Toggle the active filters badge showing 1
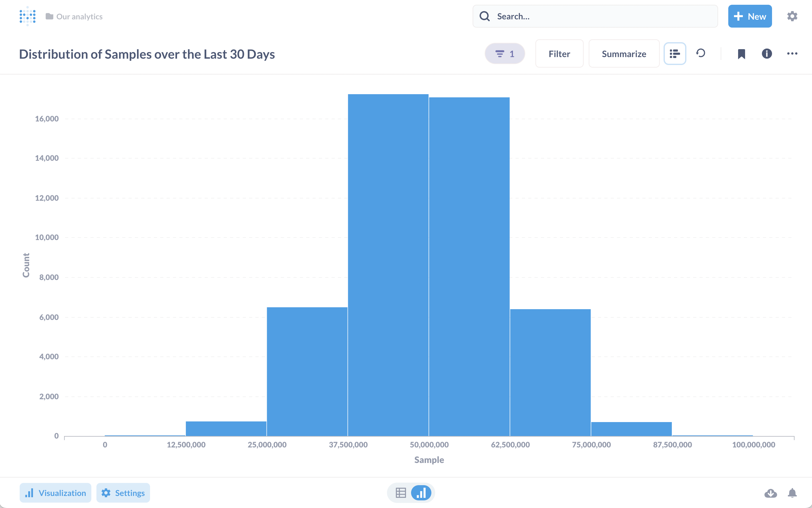The width and height of the screenshot is (812, 508). 504,54
